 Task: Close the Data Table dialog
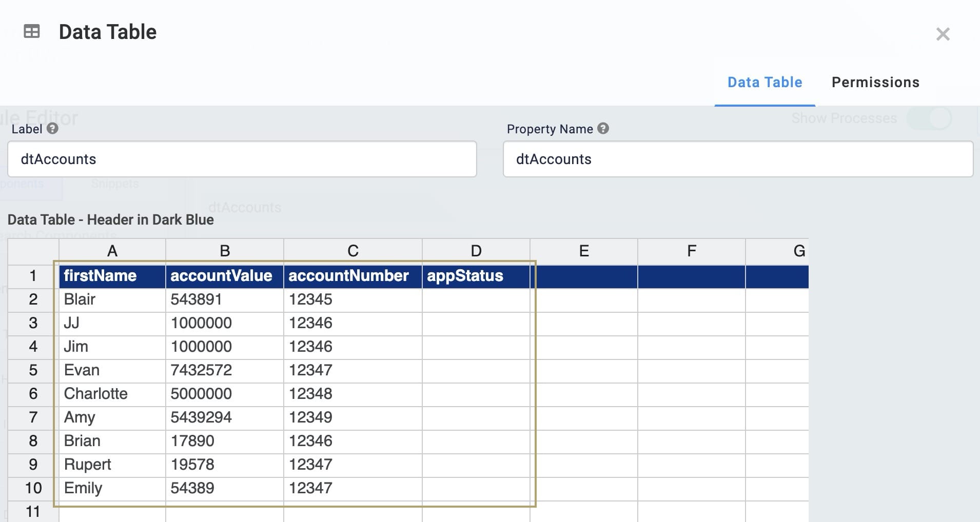point(943,34)
